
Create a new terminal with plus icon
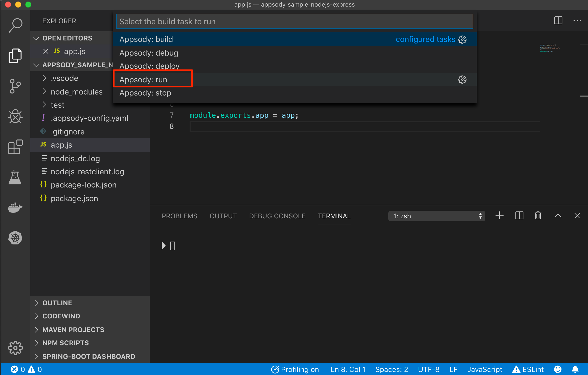[500, 216]
